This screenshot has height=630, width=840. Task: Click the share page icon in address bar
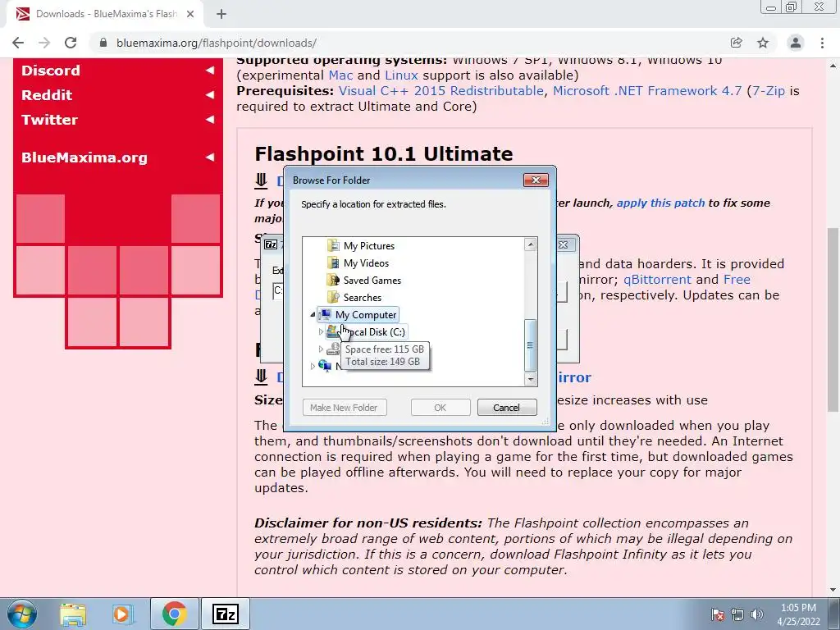click(x=737, y=43)
